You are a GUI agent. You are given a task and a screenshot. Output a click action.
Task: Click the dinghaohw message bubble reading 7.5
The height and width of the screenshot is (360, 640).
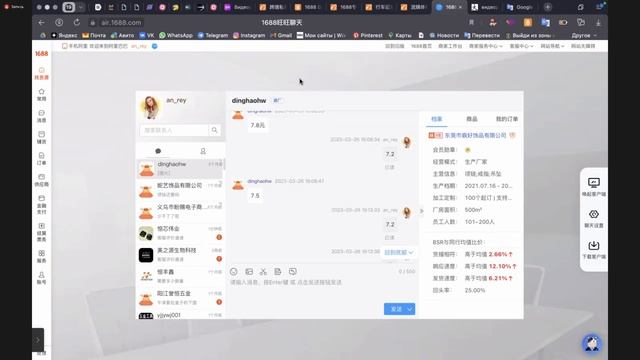click(255, 196)
